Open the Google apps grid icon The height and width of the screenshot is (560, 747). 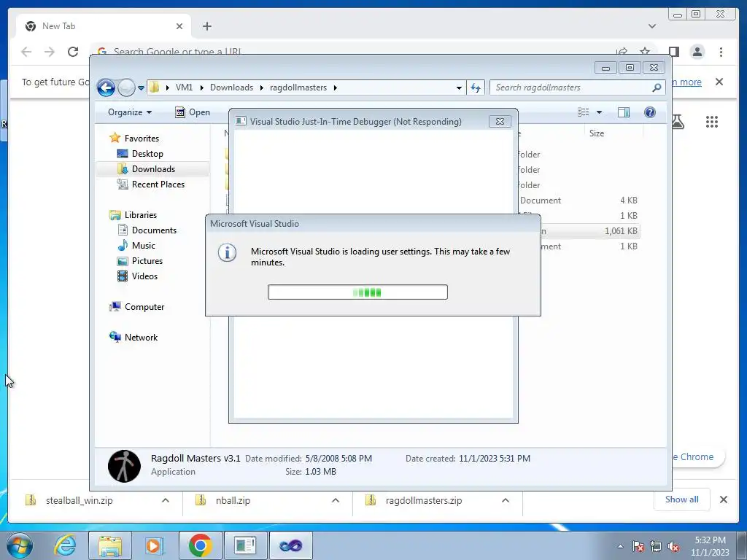712,122
